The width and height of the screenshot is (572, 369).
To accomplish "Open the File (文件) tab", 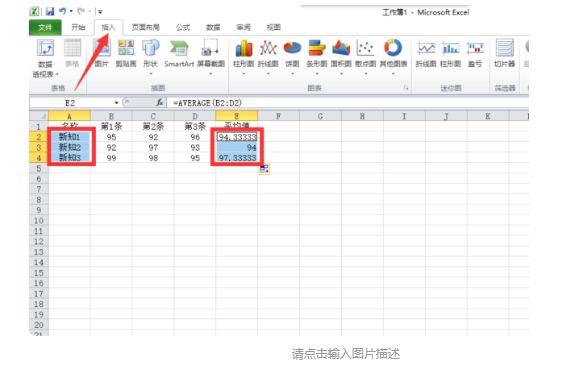I will pos(45,27).
